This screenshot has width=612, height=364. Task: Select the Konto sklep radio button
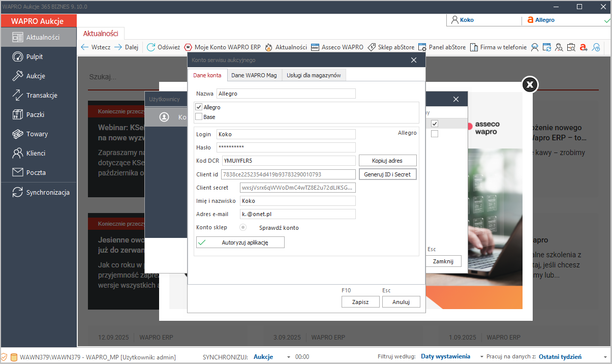click(x=243, y=228)
